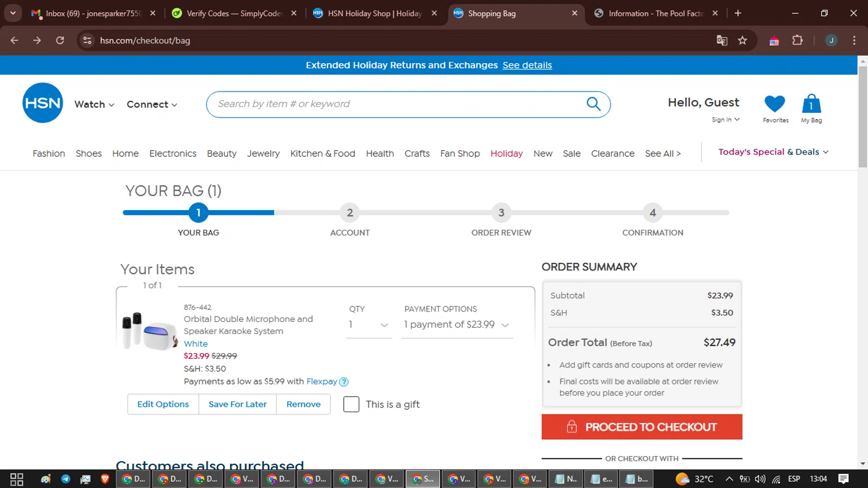The image size is (868, 488).
Task: Expand Today's Special & Deals
Action: coord(774,152)
